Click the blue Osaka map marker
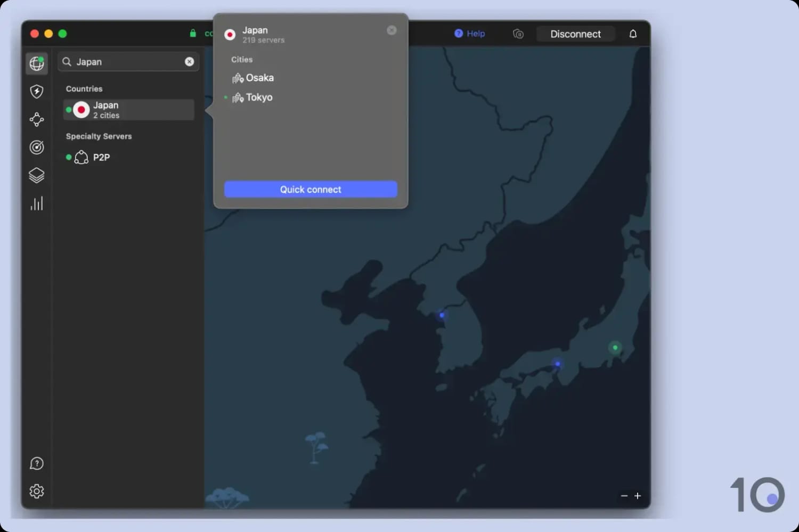 [558, 364]
